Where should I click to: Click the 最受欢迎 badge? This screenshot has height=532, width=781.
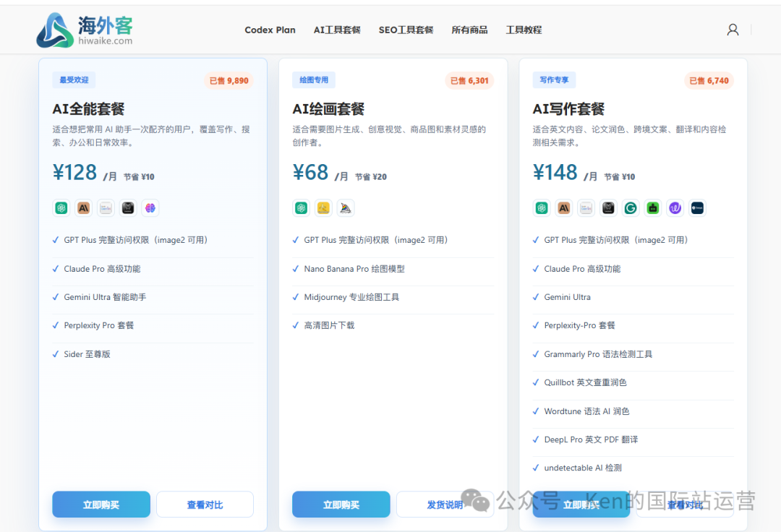click(74, 80)
